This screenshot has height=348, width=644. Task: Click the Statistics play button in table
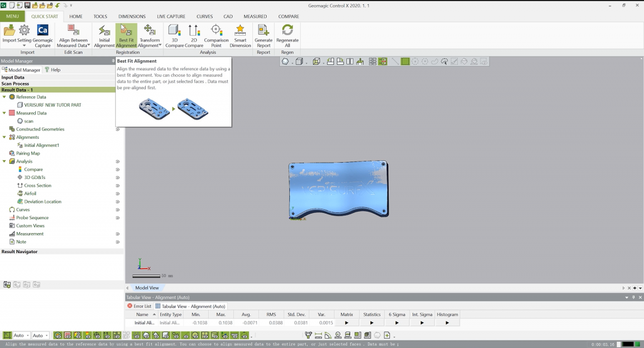372,323
